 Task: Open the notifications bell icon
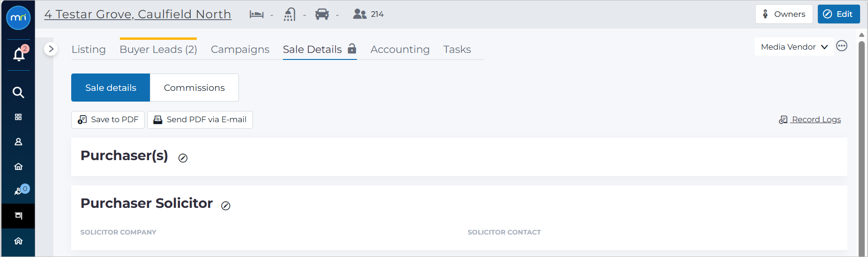(x=19, y=55)
